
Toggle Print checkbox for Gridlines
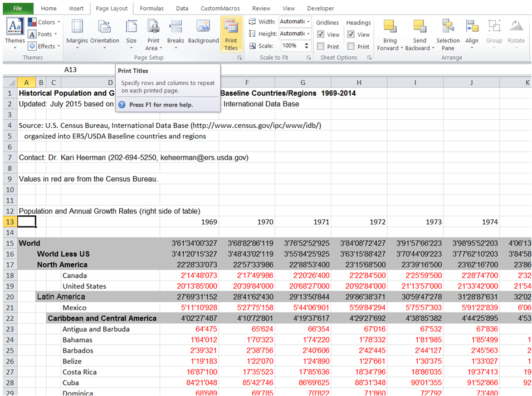(322, 46)
